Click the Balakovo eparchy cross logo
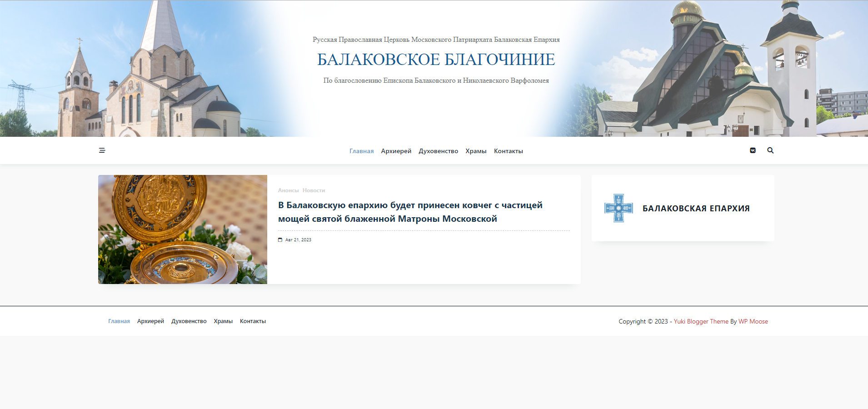This screenshot has height=409, width=868. coord(619,208)
